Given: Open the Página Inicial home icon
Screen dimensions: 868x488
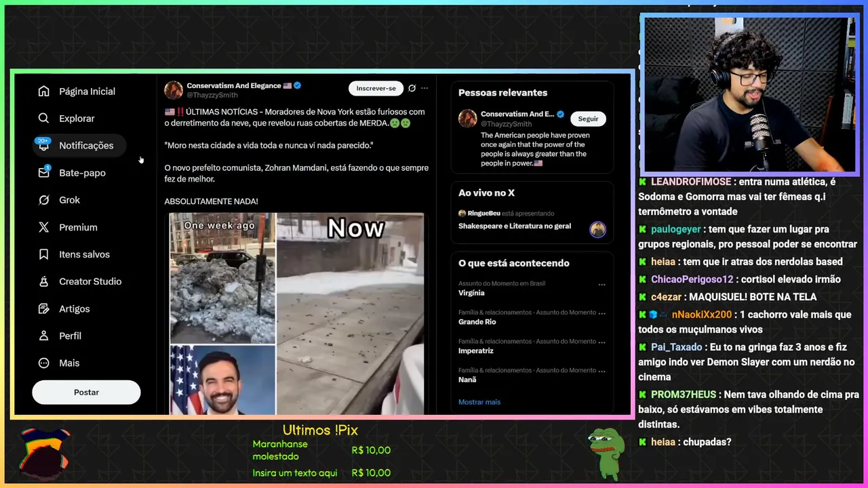Looking at the screenshot, I should (x=44, y=91).
